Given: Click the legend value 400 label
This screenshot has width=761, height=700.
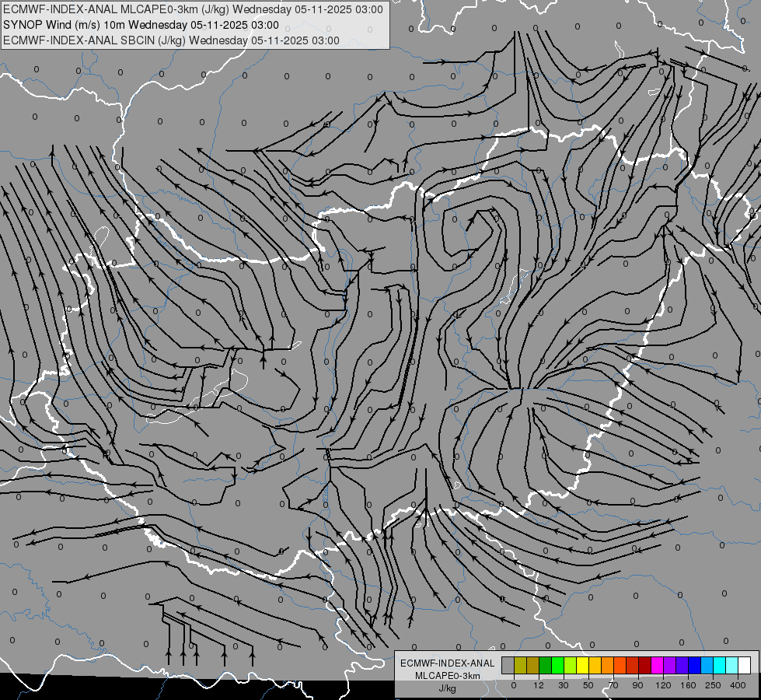Looking at the screenshot, I should (x=738, y=685).
